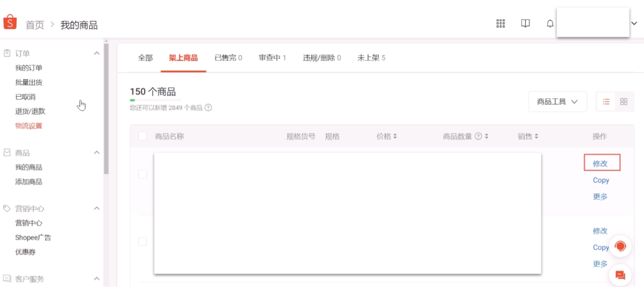Click the help icon beside 2849 个商品
This screenshot has width=644, height=296.
208,107
